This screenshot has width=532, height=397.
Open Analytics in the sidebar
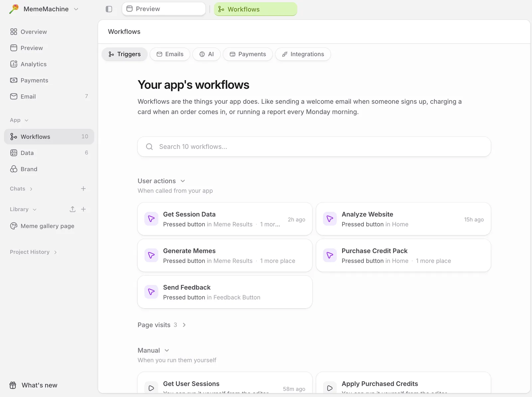coord(49,64)
